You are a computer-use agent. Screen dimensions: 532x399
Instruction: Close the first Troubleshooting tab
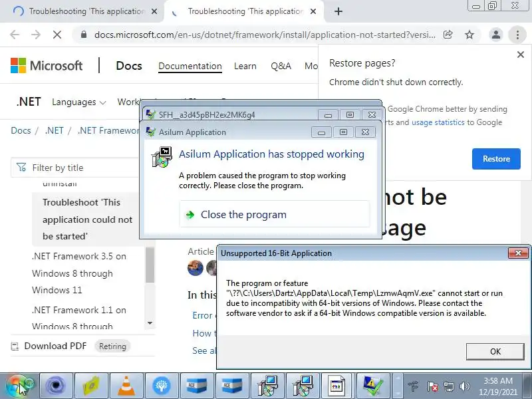coord(154,11)
